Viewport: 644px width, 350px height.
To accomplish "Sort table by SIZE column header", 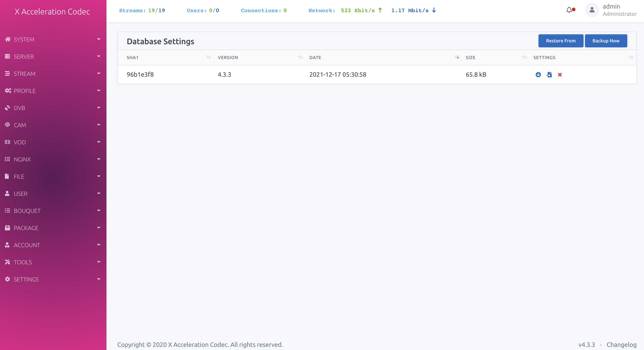I will [470, 58].
